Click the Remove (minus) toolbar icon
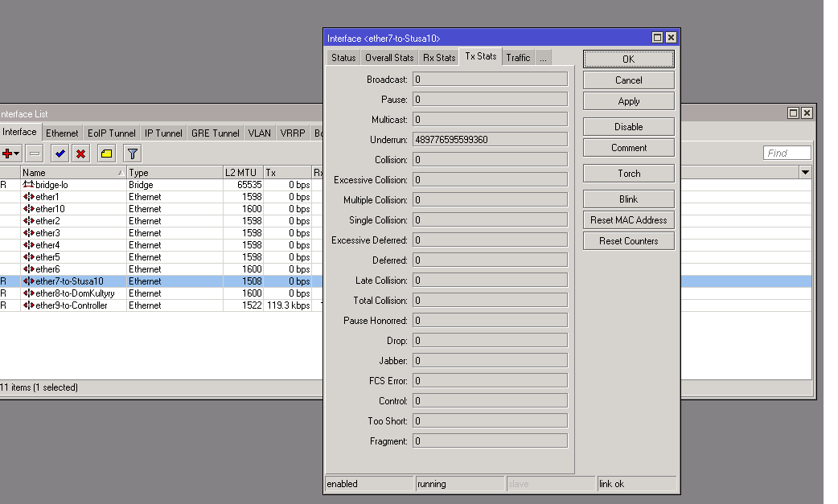The height and width of the screenshot is (504, 838). coord(35,154)
